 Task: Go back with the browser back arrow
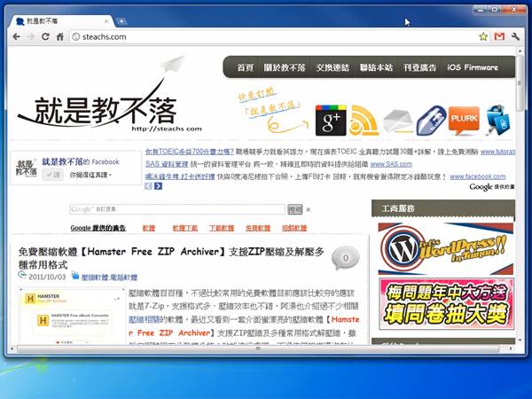16,36
